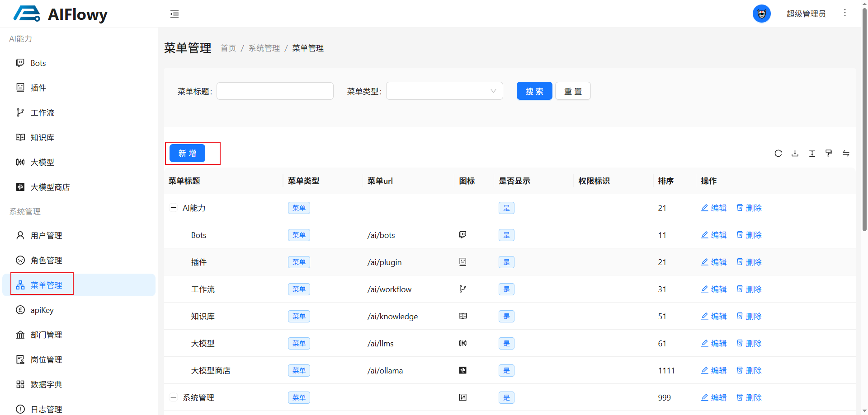Toggle 是否显示 for the Bots row
The height and width of the screenshot is (415, 868).
[x=506, y=235]
